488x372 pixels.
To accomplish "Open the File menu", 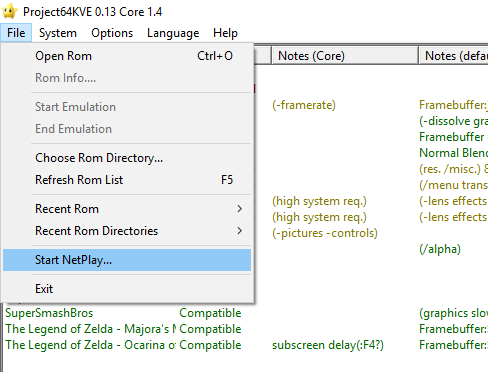I will coord(16,33).
